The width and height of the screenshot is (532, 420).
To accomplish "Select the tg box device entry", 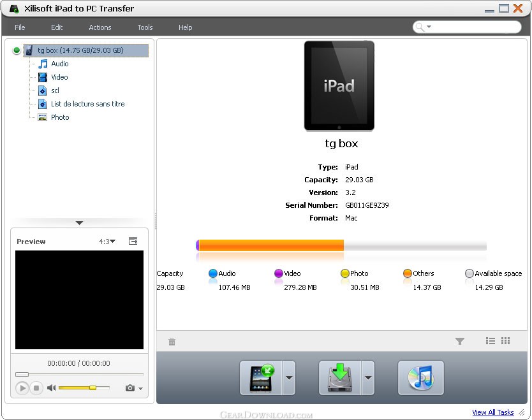I will 86,50.
